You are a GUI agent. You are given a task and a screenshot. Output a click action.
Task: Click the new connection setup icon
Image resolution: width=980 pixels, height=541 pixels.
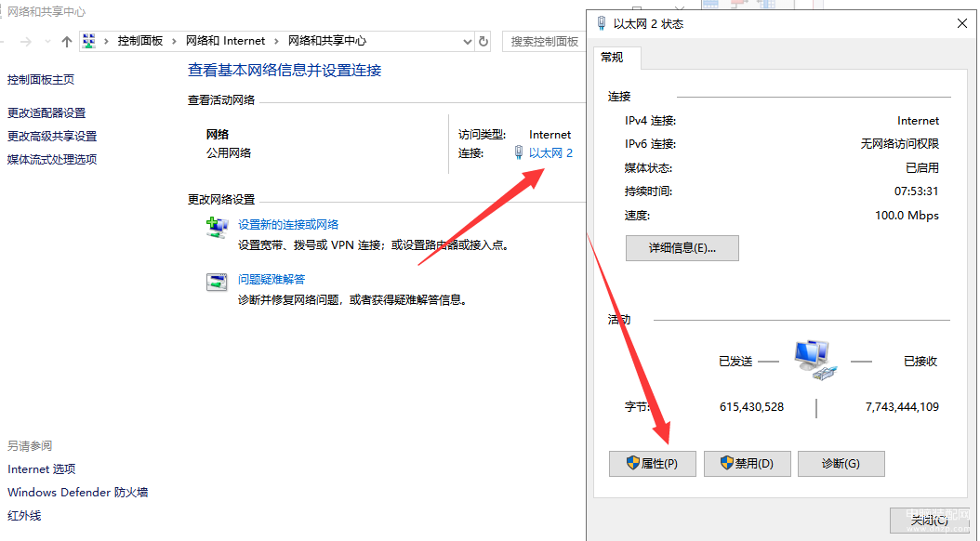[x=217, y=228]
